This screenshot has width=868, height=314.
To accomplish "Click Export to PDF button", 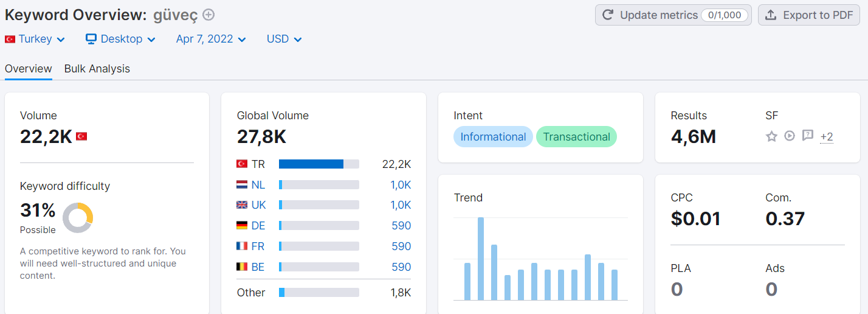I will [809, 15].
